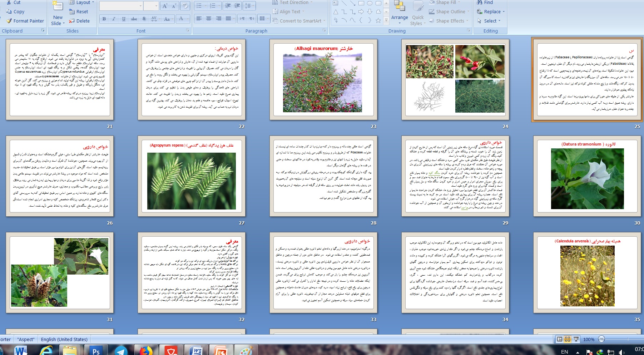
Task: Switch to Internet Explorer on the taskbar
Action: tap(46, 351)
